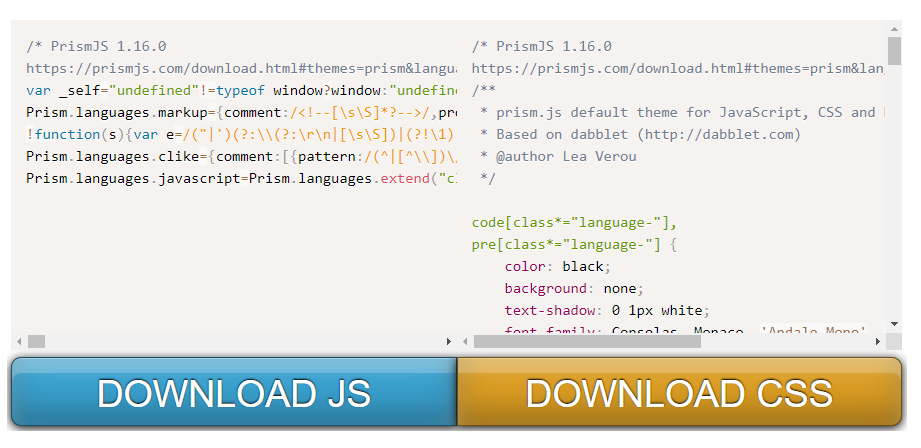The image size is (921, 448).
Task: Click the Prism.languages.clike code line
Action: (241, 157)
